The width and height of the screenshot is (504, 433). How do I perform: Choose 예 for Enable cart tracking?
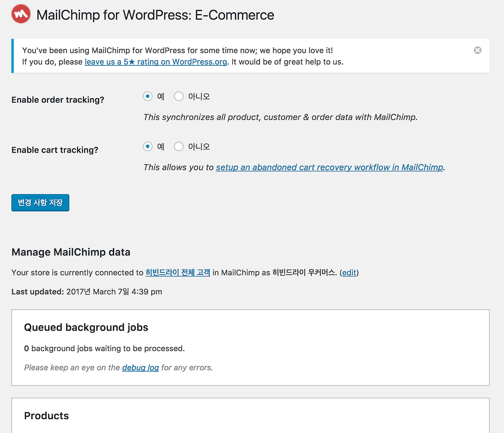pyautogui.click(x=148, y=147)
